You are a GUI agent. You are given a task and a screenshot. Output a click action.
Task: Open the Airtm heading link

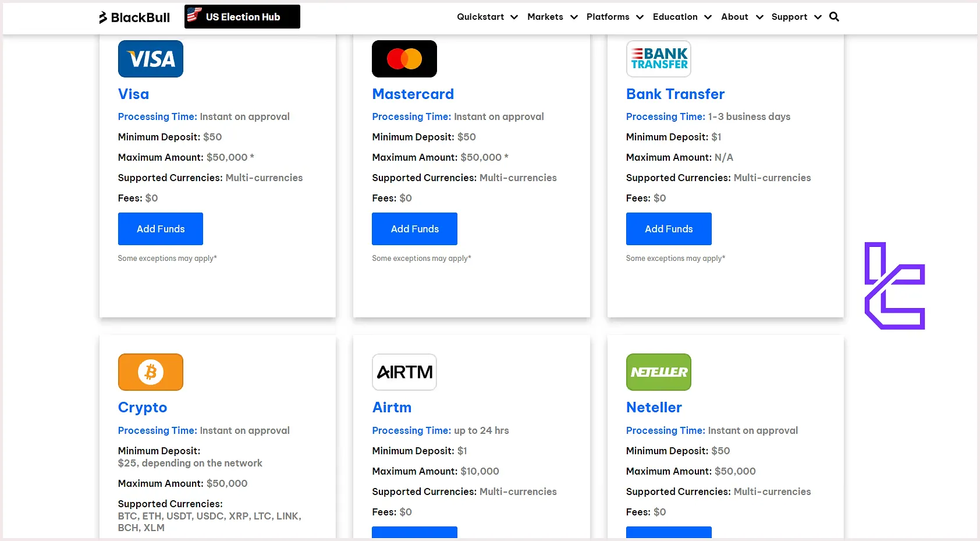[x=392, y=408]
